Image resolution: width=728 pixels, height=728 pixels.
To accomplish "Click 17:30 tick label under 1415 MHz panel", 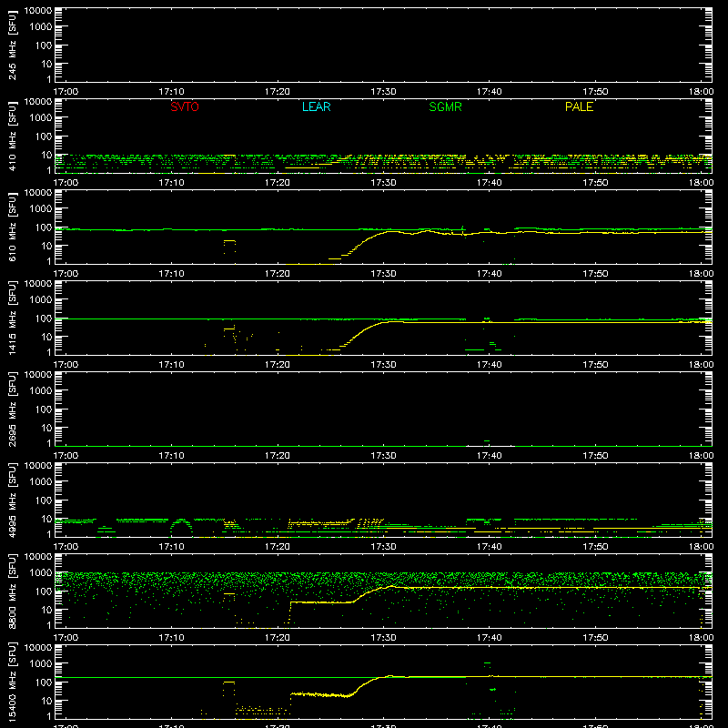I will 383,365.
